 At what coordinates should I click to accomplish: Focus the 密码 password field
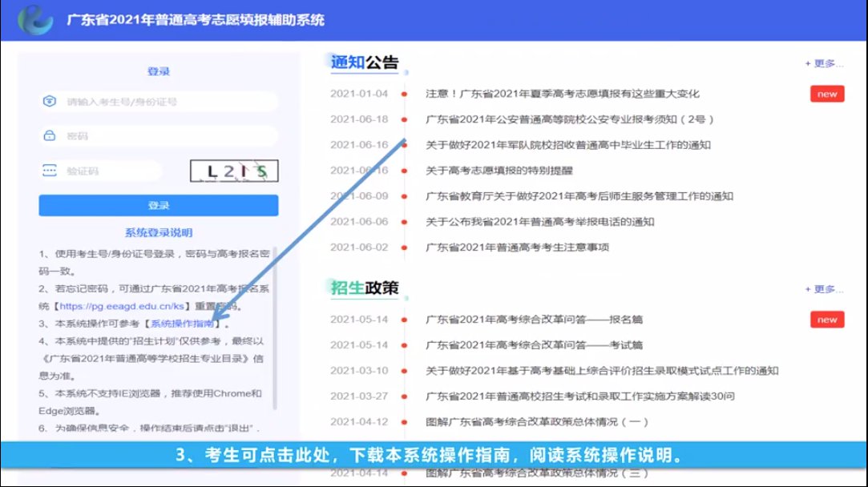[x=159, y=136]
